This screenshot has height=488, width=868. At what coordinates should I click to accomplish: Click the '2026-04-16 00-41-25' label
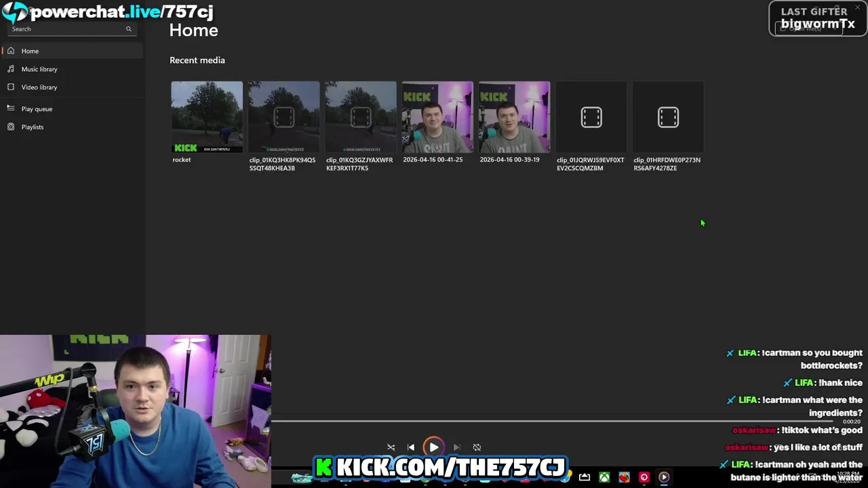[433, 160]
